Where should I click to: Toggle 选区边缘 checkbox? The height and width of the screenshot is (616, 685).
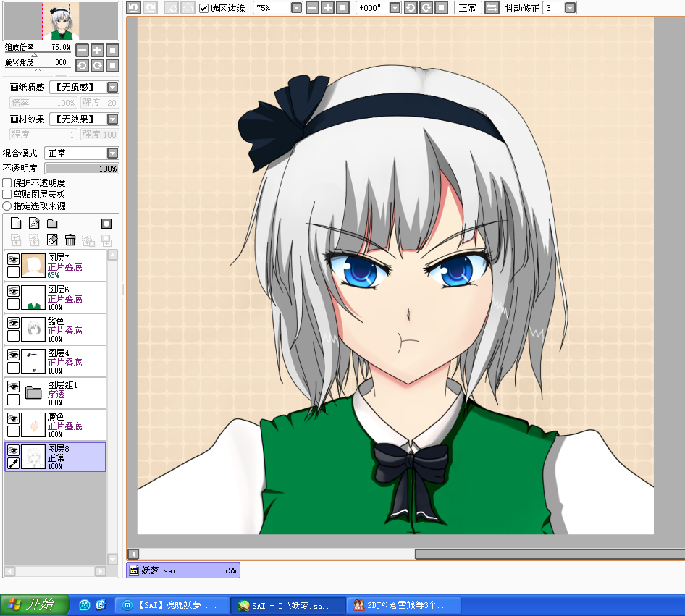pyautogui.click(x=203, y=8)
